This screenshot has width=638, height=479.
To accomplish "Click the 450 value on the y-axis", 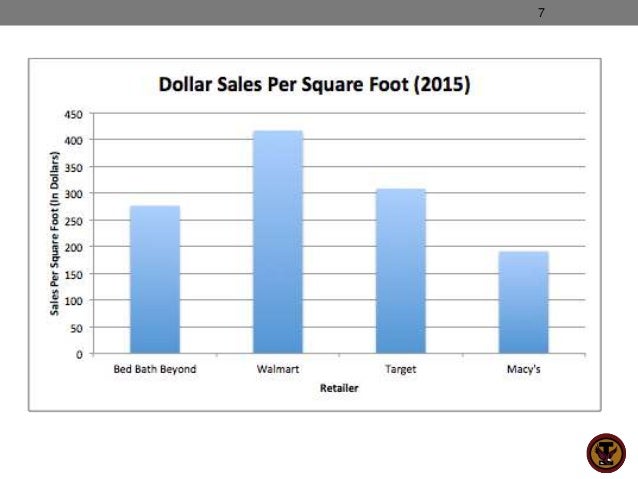I will (x=74, y=114).
